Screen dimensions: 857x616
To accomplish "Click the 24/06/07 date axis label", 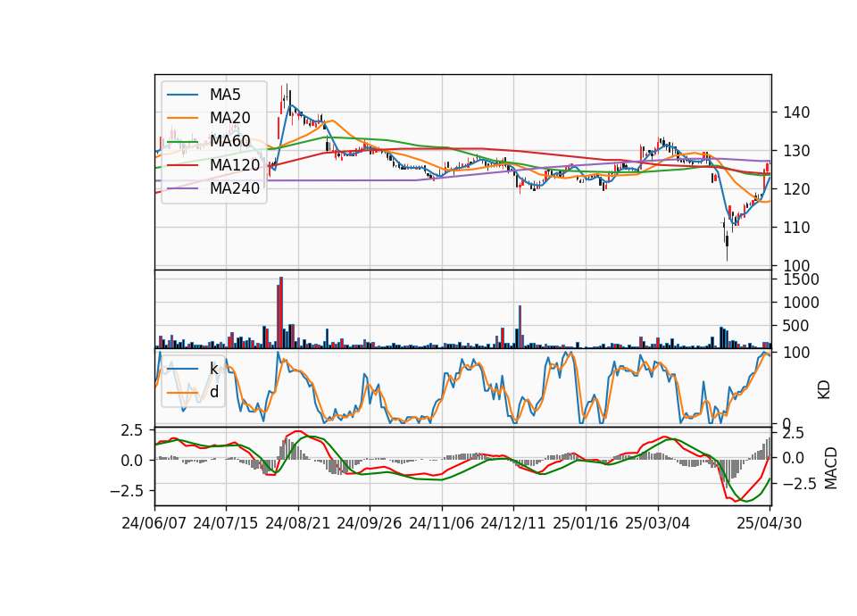I will [154, 523].
